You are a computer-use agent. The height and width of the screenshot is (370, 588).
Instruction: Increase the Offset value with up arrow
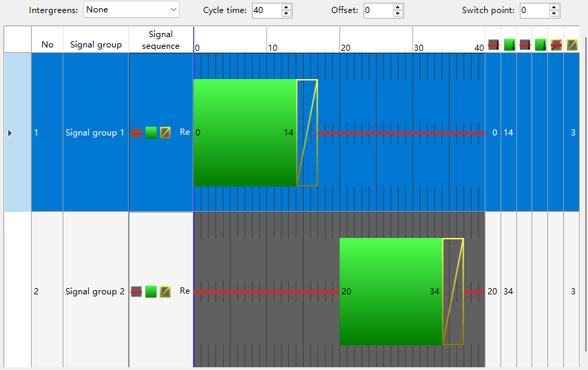coord(397,7)
